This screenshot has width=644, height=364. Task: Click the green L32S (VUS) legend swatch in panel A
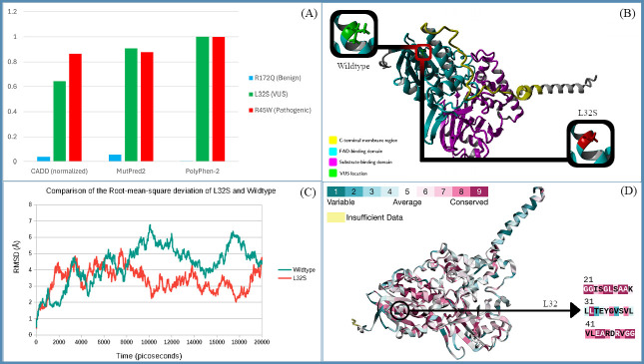tap(251, 95)
